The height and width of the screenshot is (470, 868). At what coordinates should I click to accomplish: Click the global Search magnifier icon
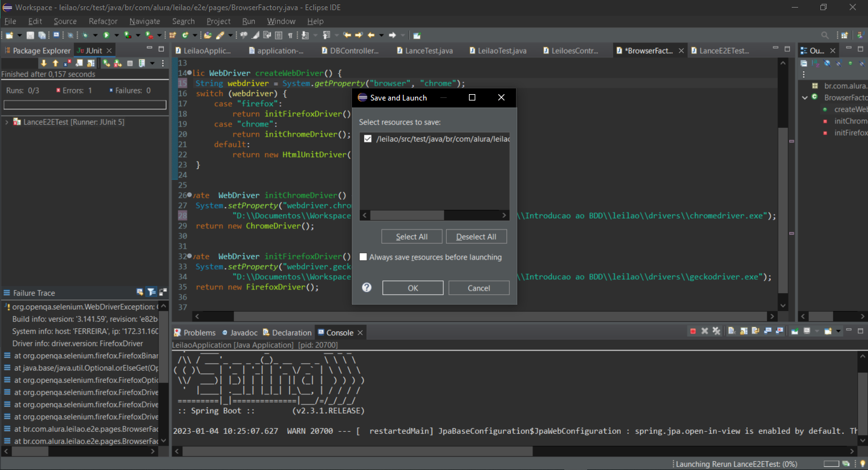825,35
